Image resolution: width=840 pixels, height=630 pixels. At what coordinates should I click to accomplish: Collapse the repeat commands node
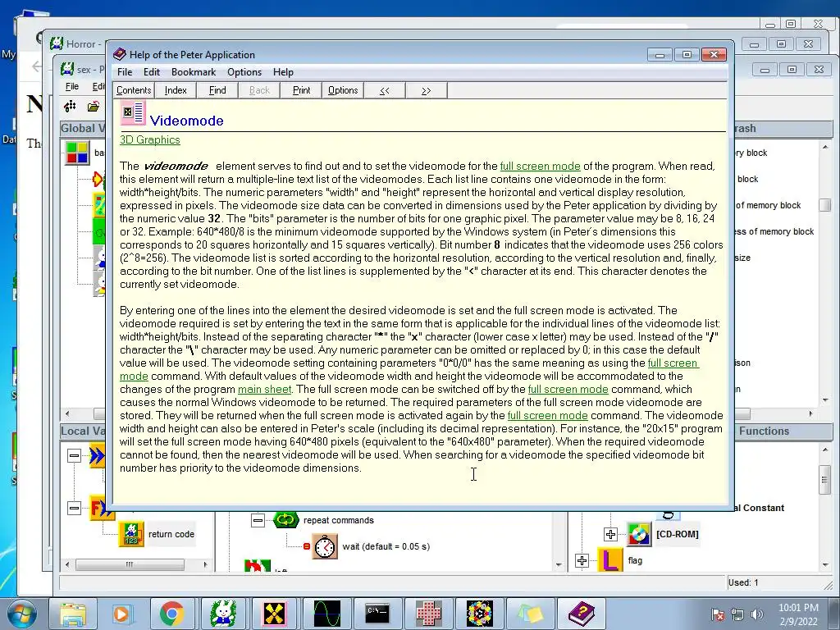(x=258, y=520)
